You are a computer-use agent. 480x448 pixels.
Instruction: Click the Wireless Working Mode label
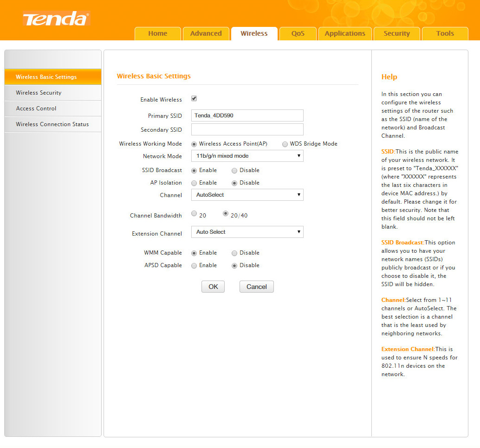point(150,144)
